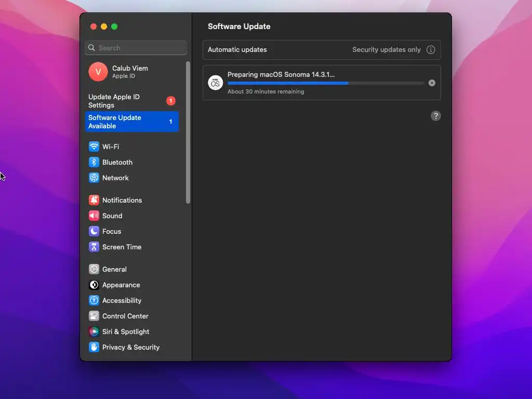The image size is (532, 399).
Task: Open Notifications using the bell icon
Action: click(x=94, y=200)
